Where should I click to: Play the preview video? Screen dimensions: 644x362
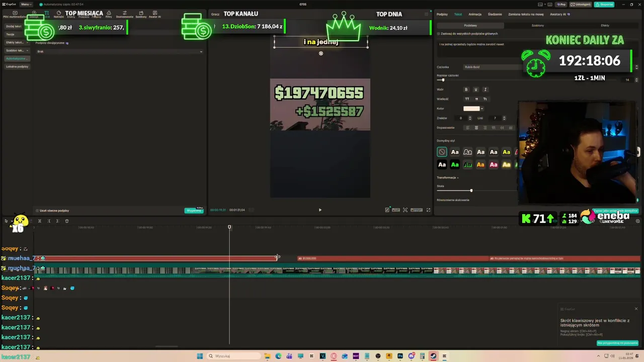(x=320, y=210)
